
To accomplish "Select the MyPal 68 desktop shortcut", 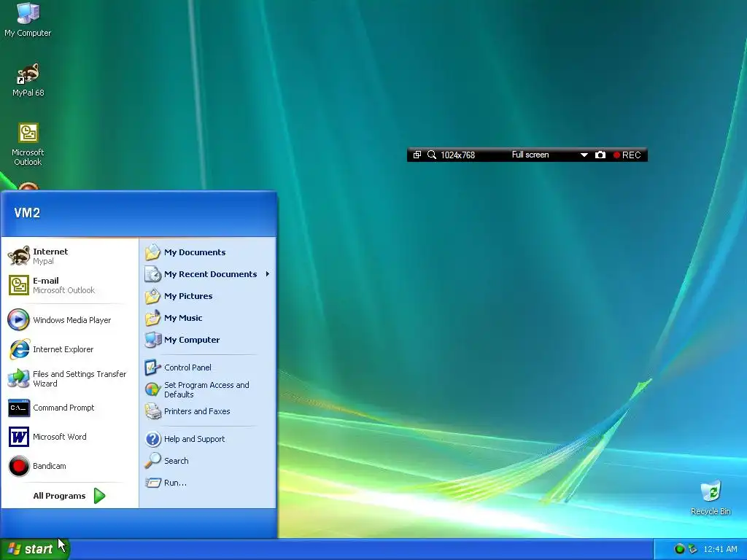I will (x=28, y=80).
